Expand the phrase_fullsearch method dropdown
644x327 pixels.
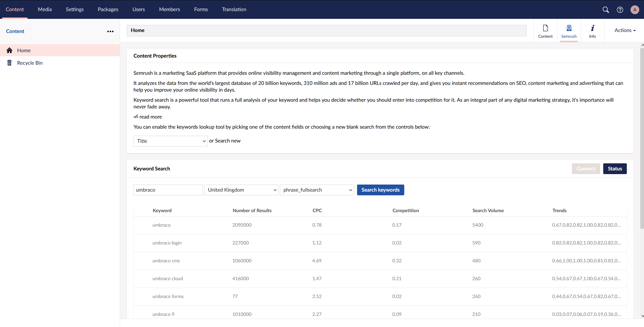coord(317,190)
